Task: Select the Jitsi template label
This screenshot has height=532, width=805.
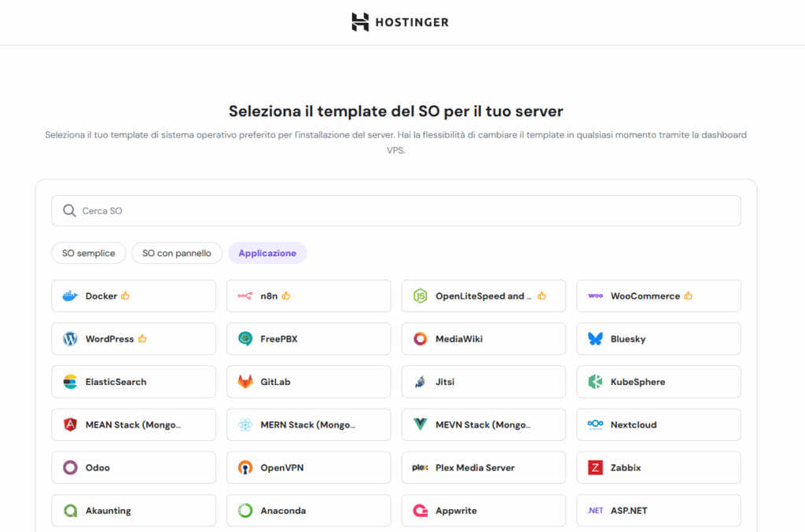Action: click(x=445, y=382)
